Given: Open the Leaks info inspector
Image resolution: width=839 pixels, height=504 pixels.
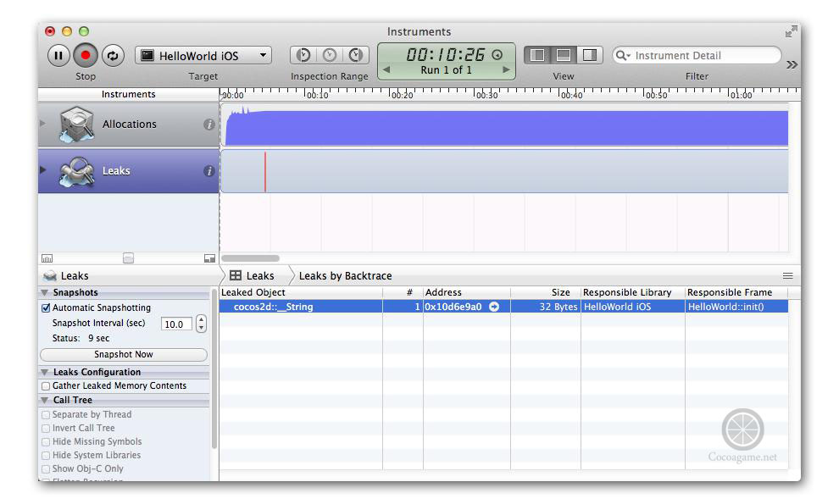Looking at the screenshot, I should pyautogui.click(x=208, y=171).
